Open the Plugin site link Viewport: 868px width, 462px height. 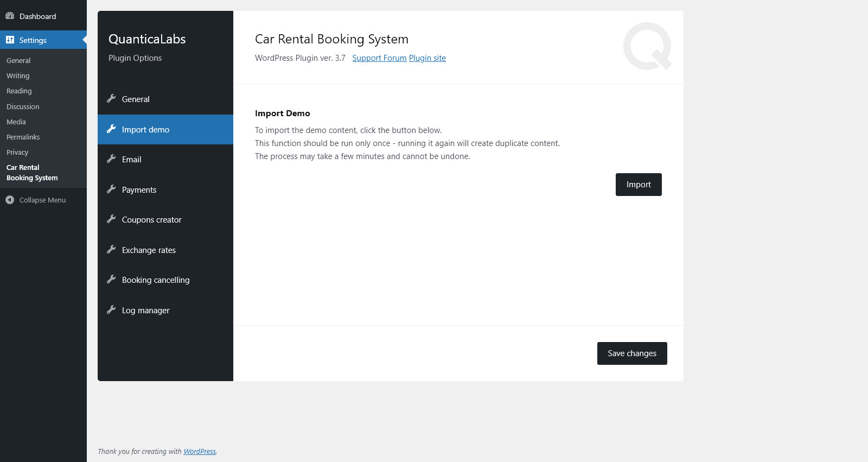(x=427, y=58)
